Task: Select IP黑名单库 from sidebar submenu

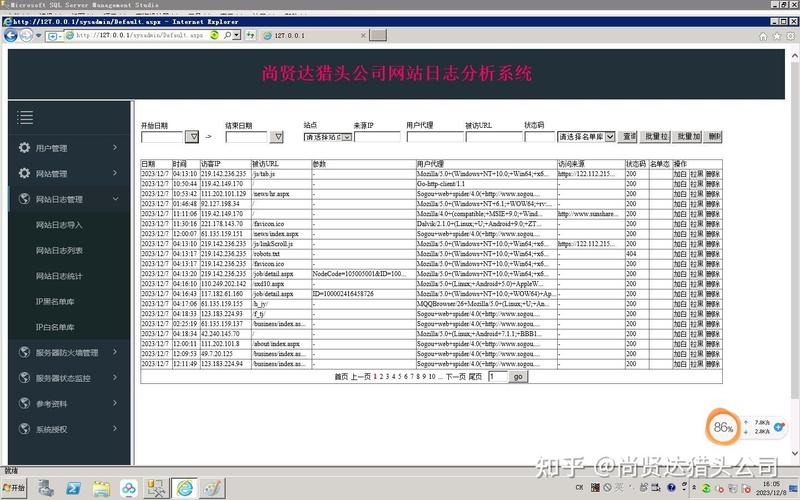Action: point(55,301)
